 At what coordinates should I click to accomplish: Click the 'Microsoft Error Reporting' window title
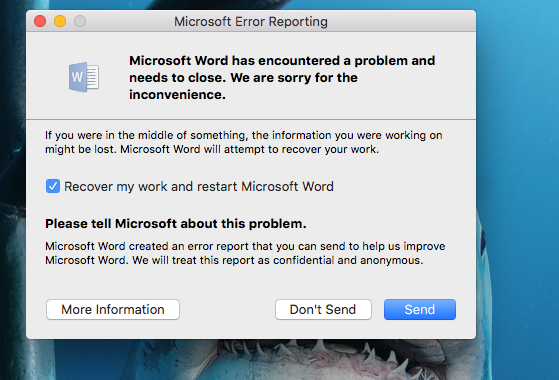tap(251, 21)
